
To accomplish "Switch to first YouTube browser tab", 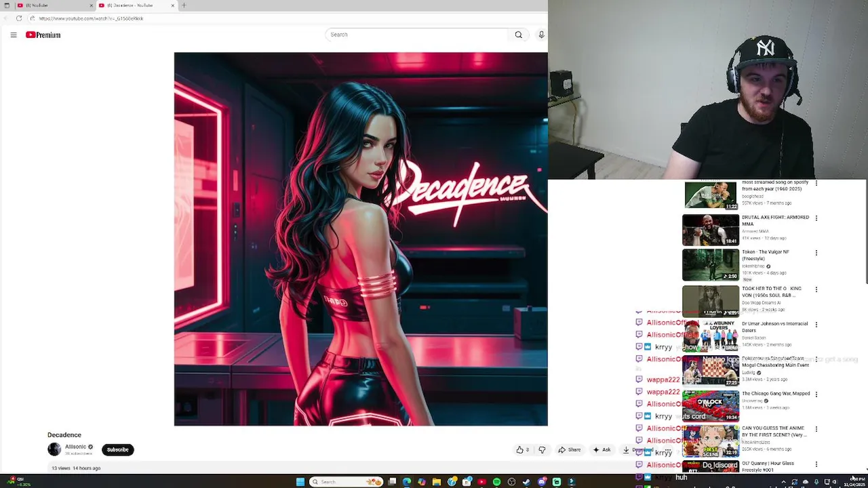I will (x=54, y=5).
